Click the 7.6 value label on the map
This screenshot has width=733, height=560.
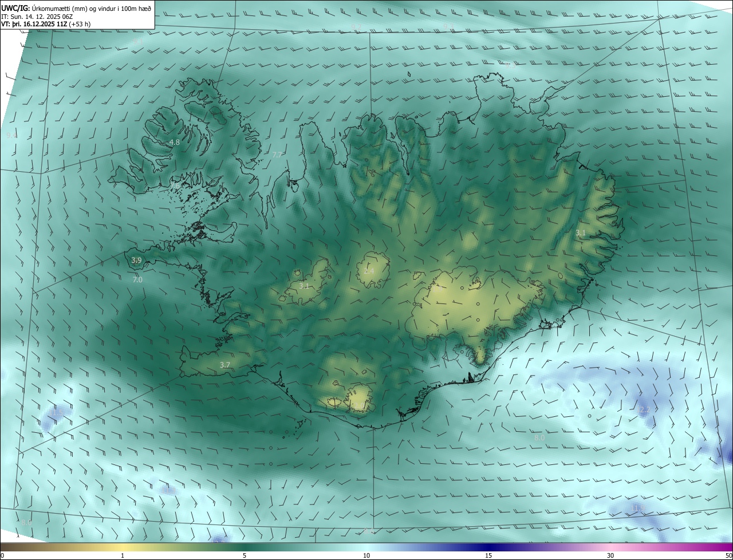click(x=176, y=186)
